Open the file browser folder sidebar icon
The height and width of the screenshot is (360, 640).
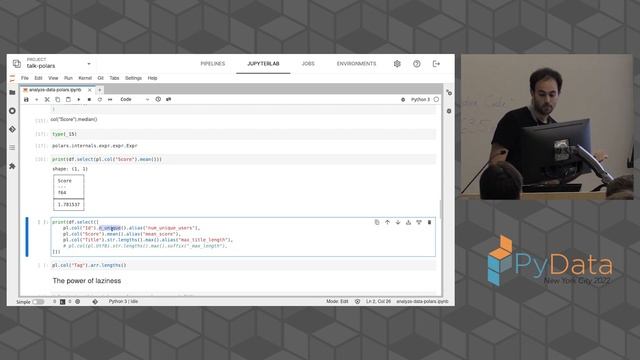coord(12,93)
